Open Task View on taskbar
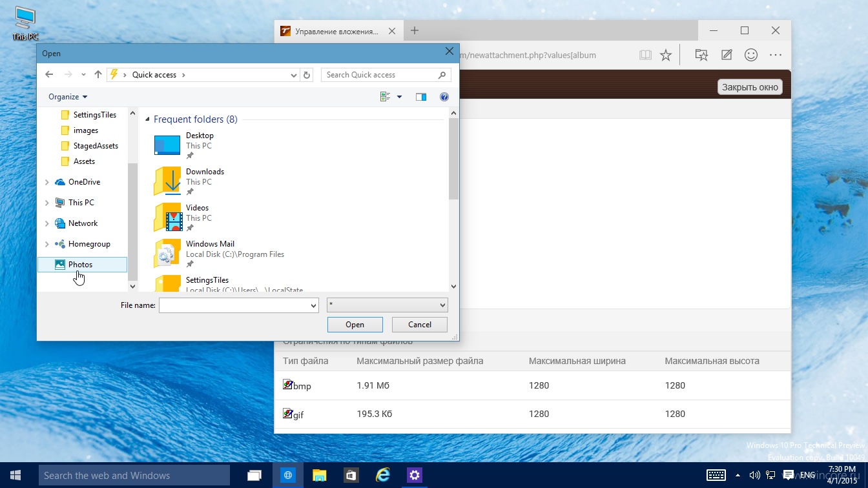This screenshot has width=868, height=488. click(255, 476)
